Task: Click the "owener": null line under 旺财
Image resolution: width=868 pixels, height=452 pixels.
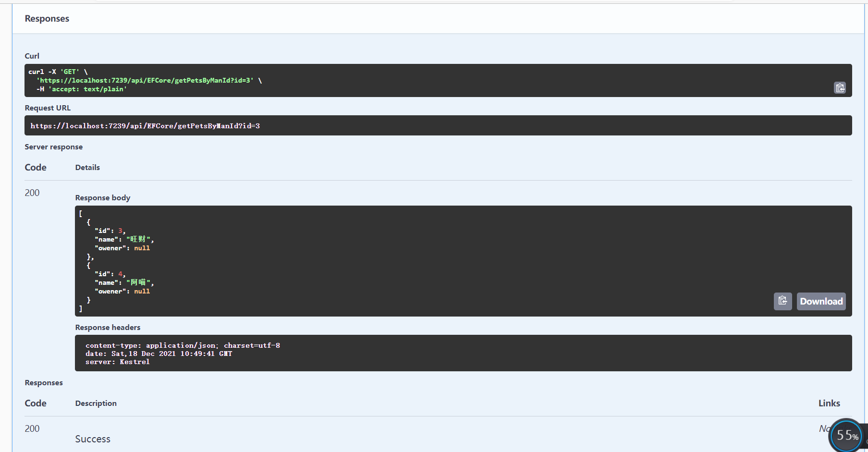Action: pos(122,248)
